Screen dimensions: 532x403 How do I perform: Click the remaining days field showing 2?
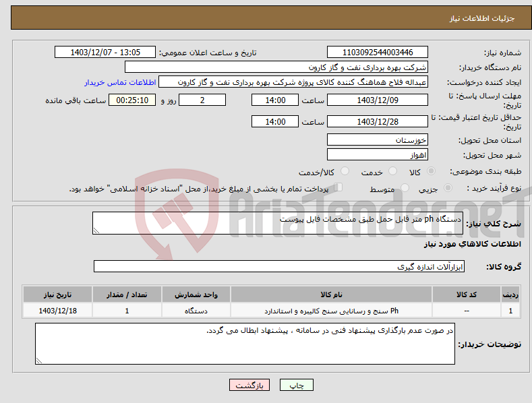pyautogui.click(x=202, y=100)
